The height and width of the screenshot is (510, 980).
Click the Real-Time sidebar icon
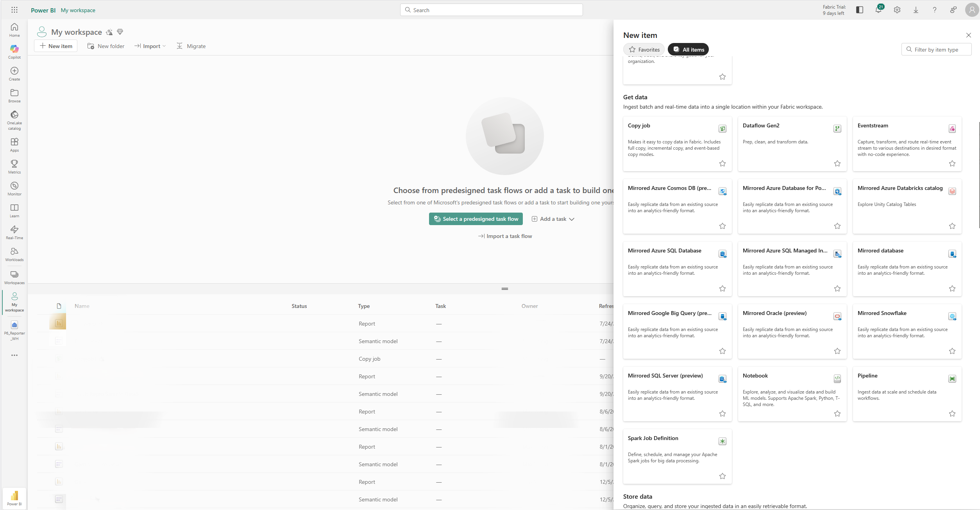coord(14,232)
